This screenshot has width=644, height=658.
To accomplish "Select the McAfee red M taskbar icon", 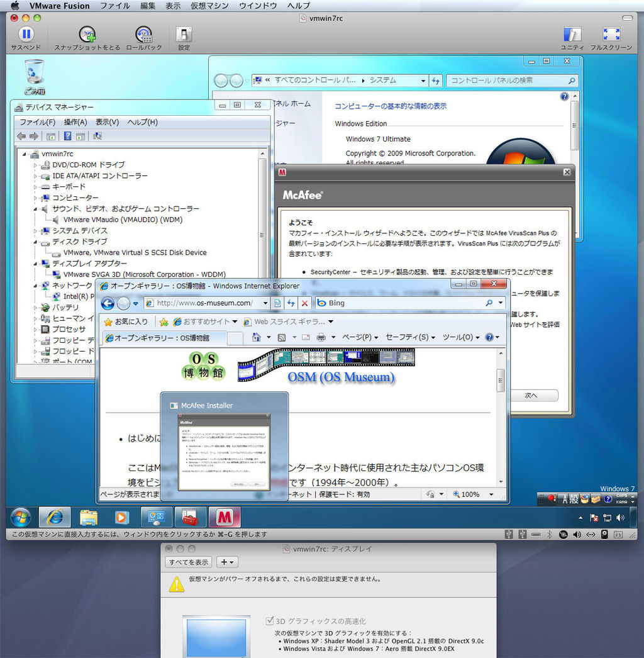I will (x=225, y=517).
